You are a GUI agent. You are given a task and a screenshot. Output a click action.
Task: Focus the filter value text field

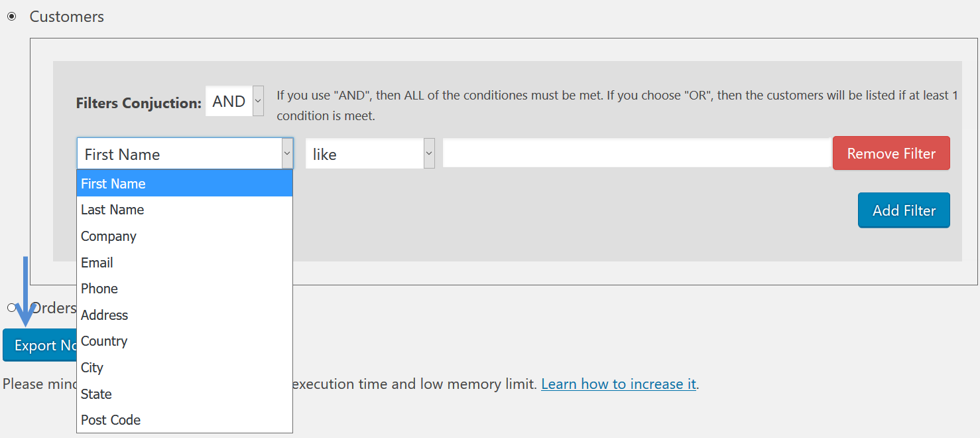637,153
